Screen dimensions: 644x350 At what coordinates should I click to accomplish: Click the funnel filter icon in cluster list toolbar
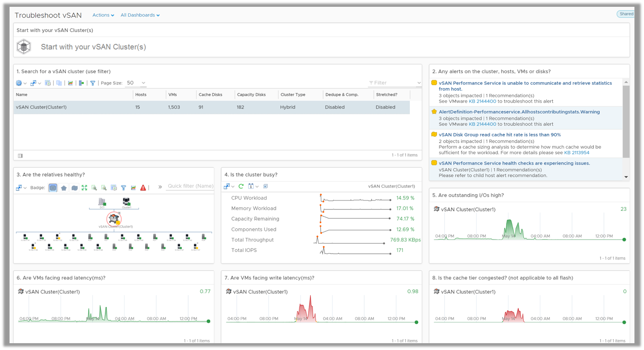(x=93, y=83)
